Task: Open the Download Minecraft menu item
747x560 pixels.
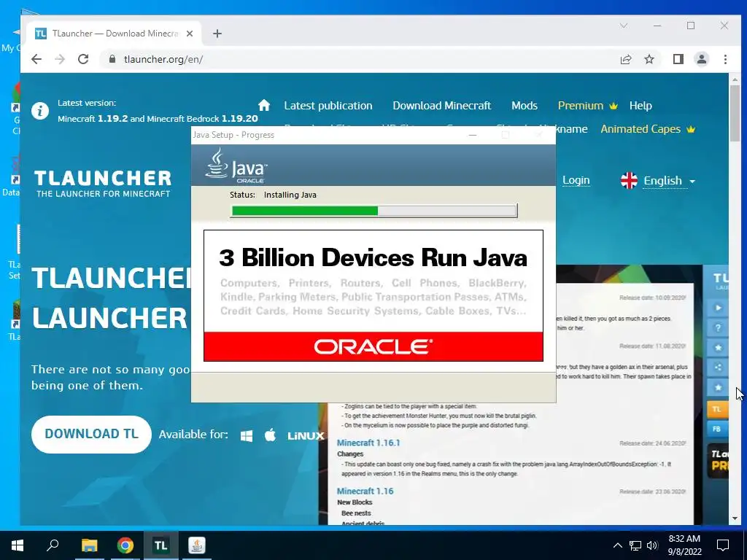Action: pyautogui.click(x=441, y=106)
